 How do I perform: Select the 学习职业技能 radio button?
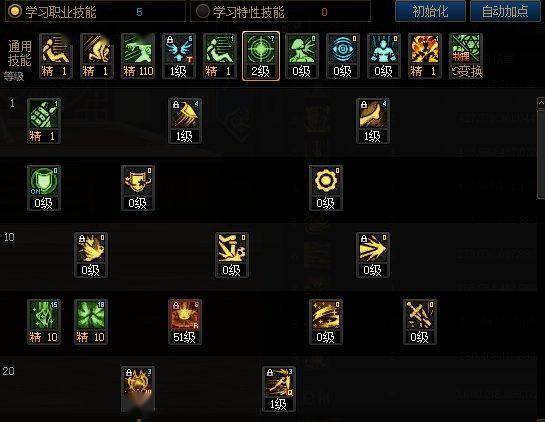tap(15, 11)
